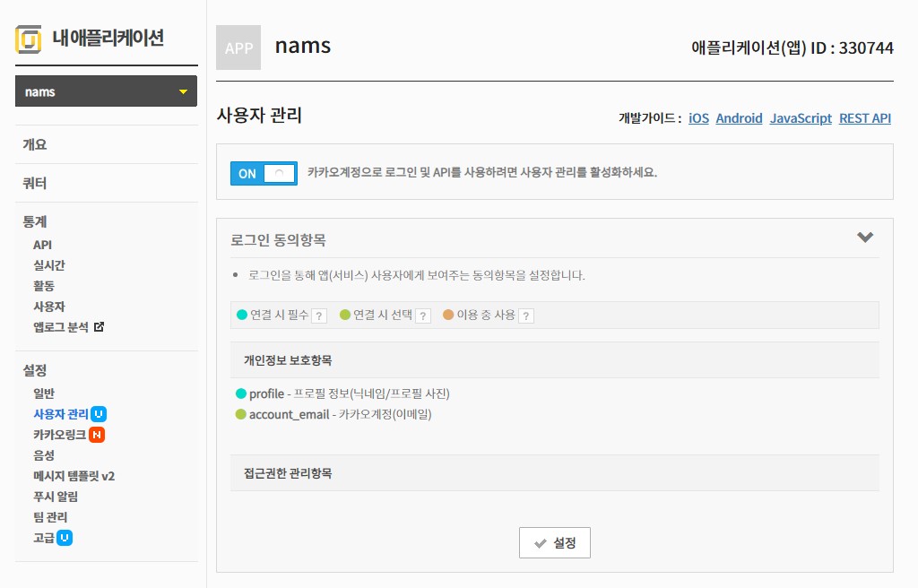Image resolution: width=918 pixels, height=588 pixels.
Task: Toggle the user management ON switch
Action: 264,173
